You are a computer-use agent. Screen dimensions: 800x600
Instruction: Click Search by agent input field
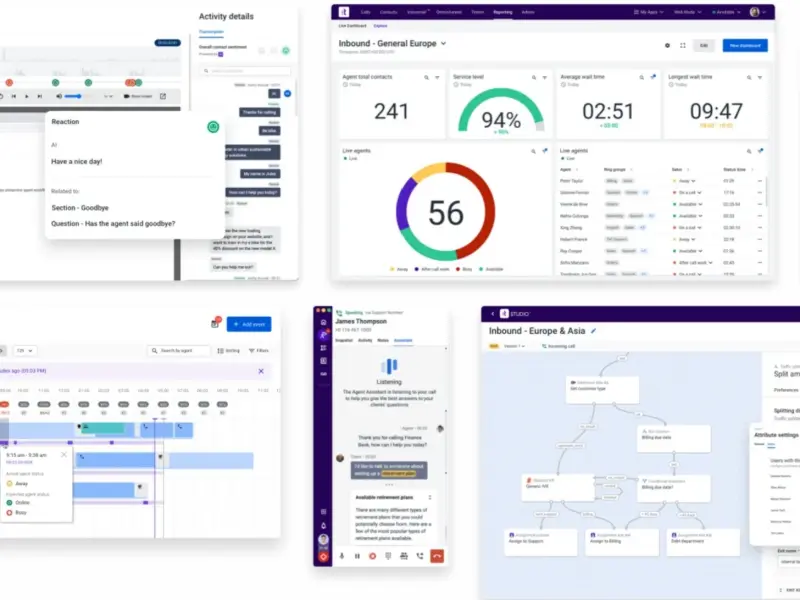pos(179,351)
